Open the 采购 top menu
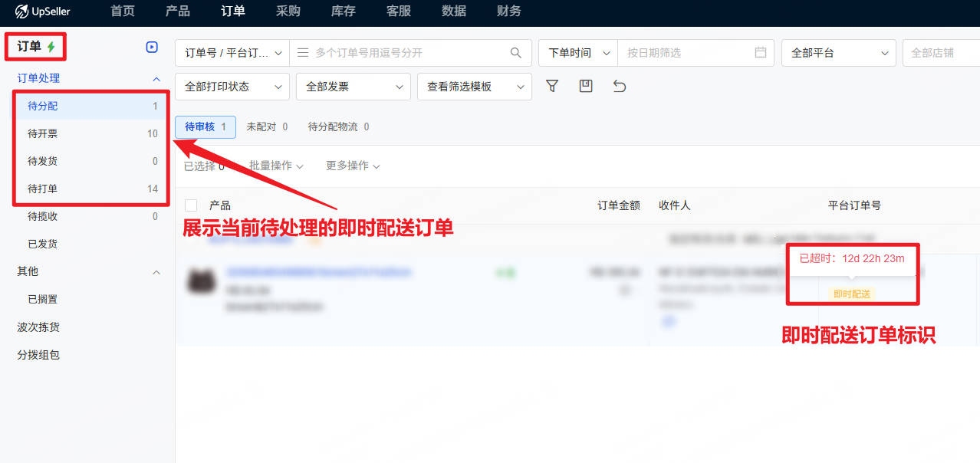The height and width of the screenshot is (463, 980). (x=288, y=11)
